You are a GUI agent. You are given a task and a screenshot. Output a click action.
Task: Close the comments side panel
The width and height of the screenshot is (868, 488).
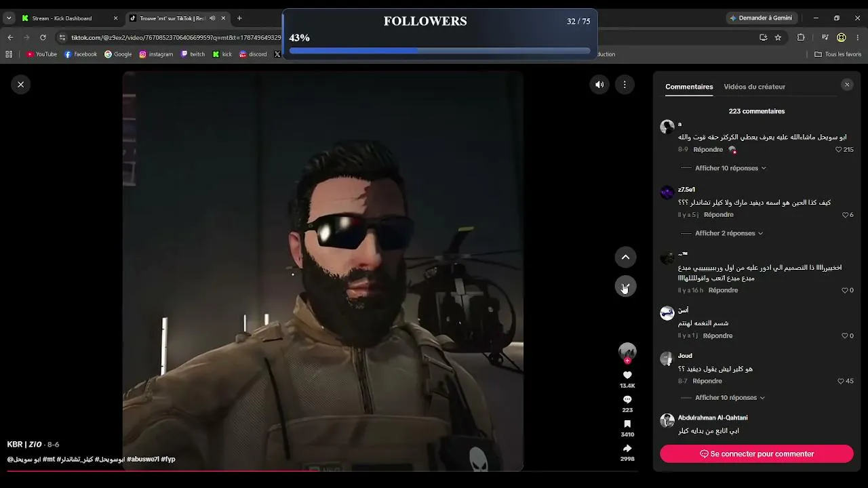pyautogui.click(x=847, y=85)
